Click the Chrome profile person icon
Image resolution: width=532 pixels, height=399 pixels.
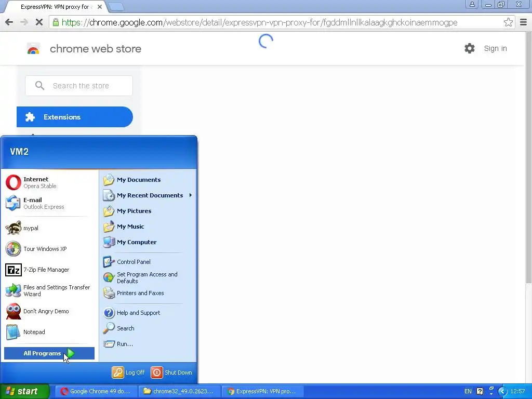coord(472,4)
